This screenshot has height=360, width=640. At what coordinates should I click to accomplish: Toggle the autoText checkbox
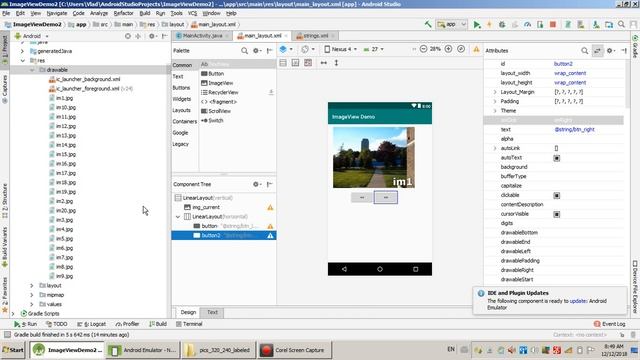pyautogui.click(x=556, y=158)
